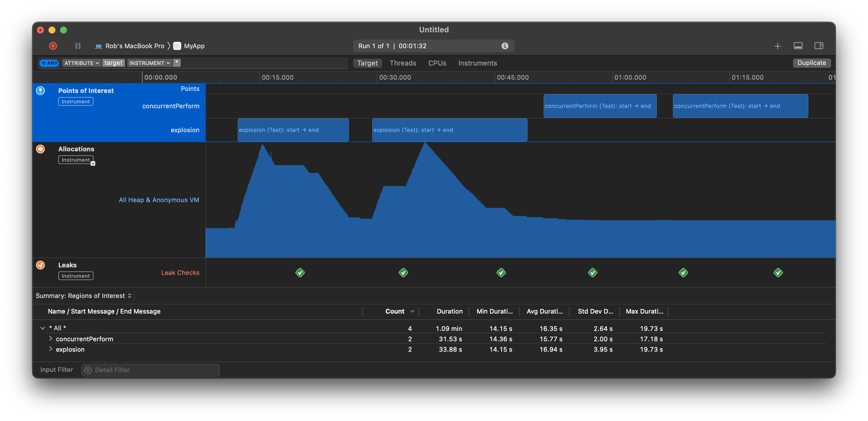Select second concurrentPerform (Test) region
Viewport: 868px width, 421px height.
click(740, 106)
